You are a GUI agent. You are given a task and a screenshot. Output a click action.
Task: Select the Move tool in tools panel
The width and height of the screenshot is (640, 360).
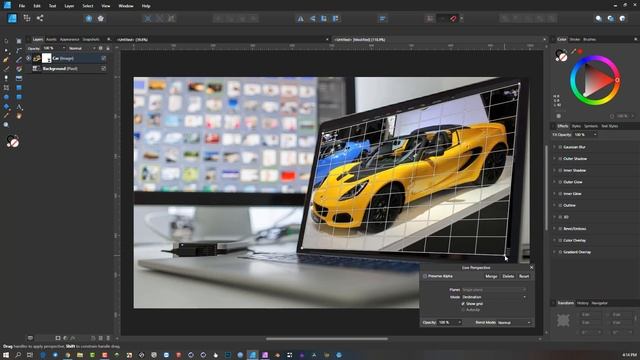(6, 41)
